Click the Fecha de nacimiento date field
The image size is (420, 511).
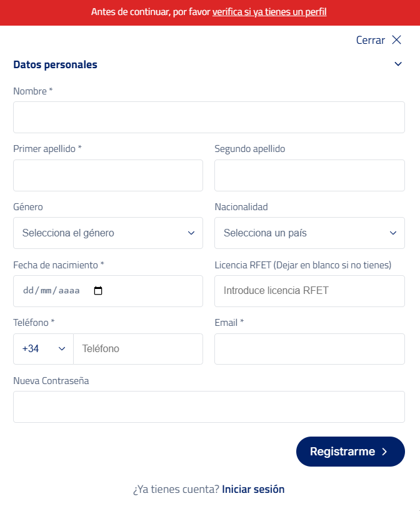coord(53,291)
